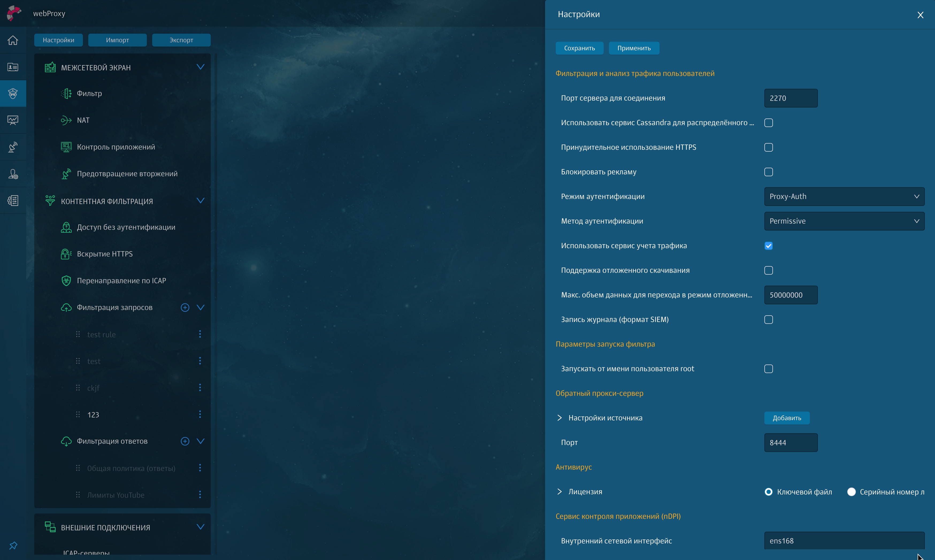The image size is (935, 560).
Task: Add a new response filtering rule
Action: coord(185,441)
